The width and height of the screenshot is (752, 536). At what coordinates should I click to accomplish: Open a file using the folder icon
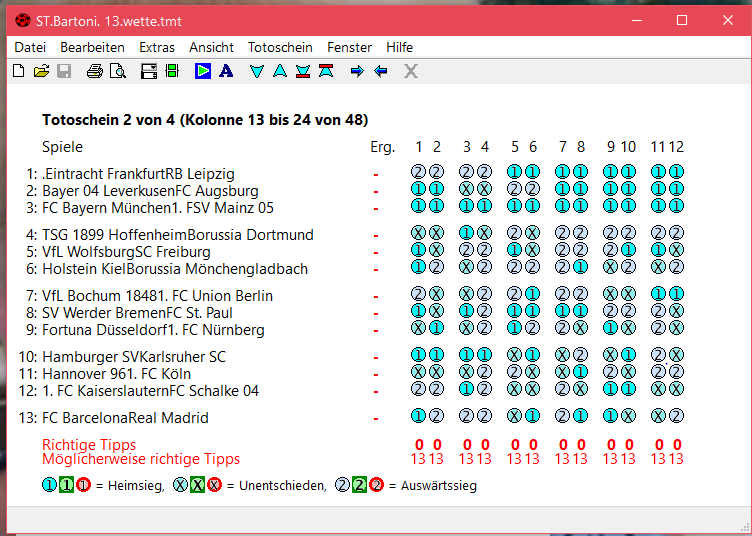tap(41, 71)
